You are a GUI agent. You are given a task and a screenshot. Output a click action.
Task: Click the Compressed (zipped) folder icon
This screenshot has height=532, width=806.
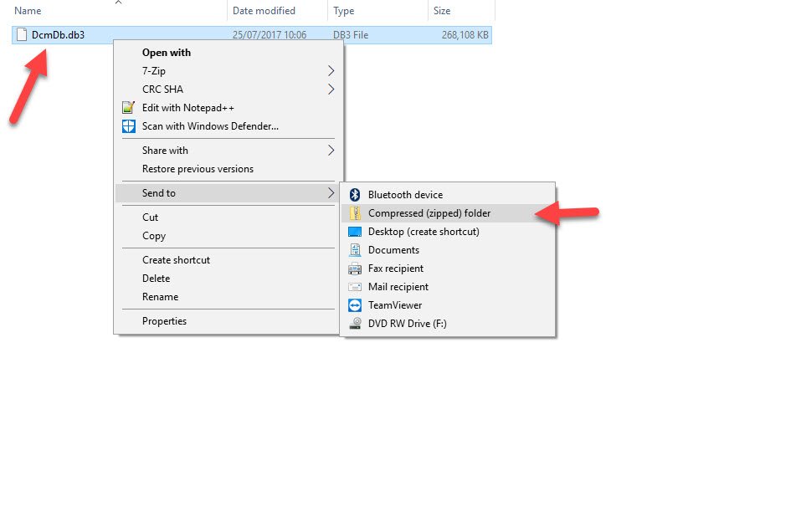(356, 212)
